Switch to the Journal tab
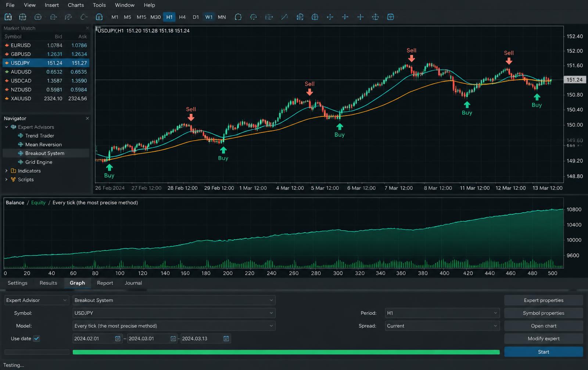The image size is (588, 370). click(133, 283)
